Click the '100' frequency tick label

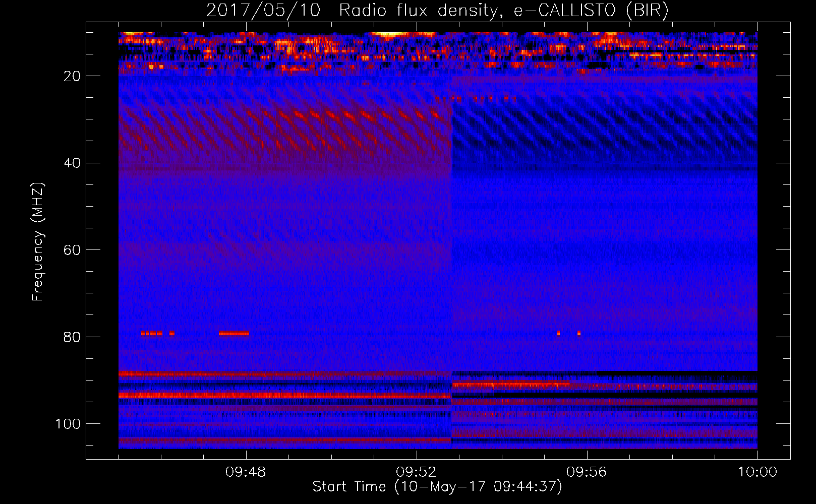click(x=68, y=424)
